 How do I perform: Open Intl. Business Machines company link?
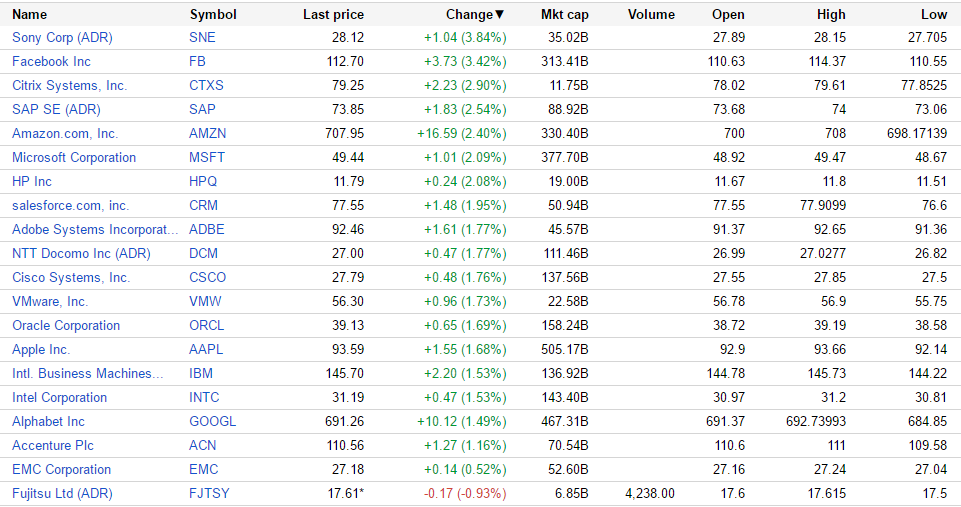point(87,373)
